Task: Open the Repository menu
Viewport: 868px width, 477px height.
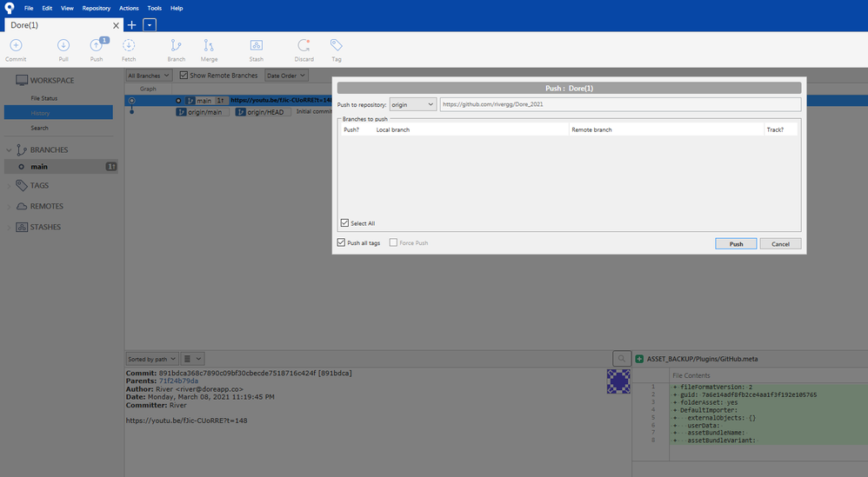Action: coord(97,9)
